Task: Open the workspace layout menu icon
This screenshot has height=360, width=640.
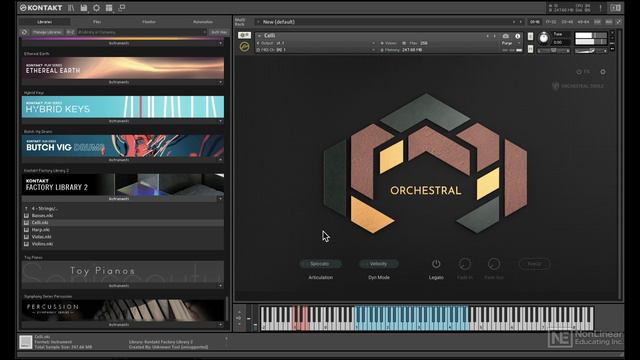Action: coord(109,8)
